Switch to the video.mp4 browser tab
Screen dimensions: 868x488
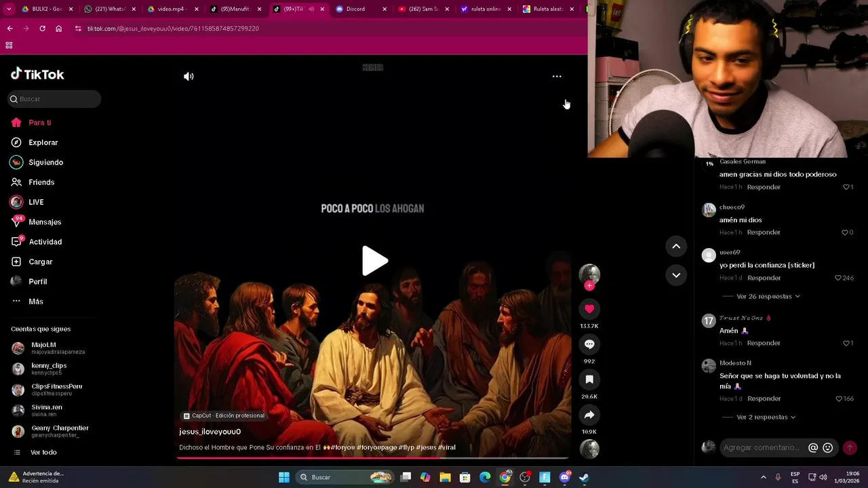click(173, 9)
